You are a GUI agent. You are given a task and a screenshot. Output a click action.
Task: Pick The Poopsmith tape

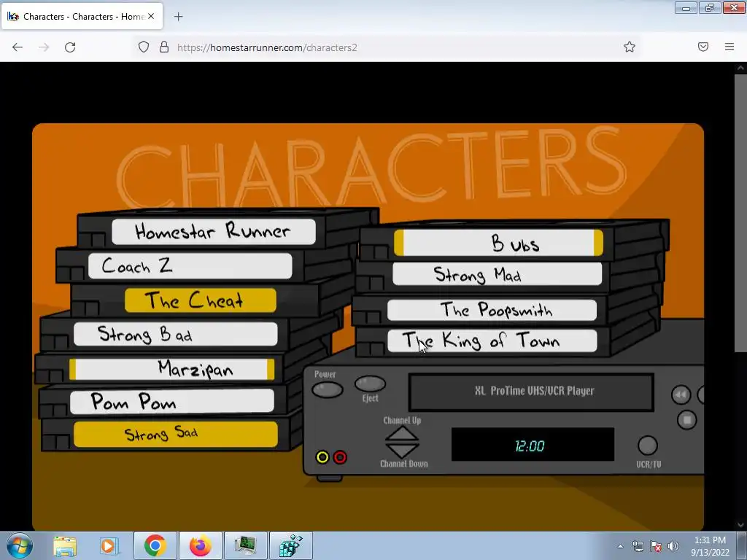pos(492,310)
